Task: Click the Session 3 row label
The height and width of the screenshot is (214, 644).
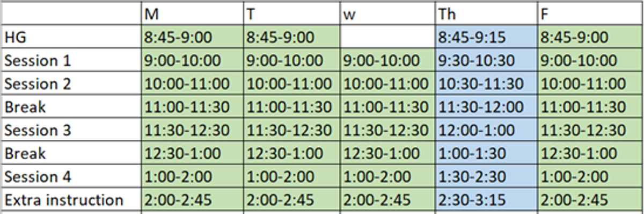Action: pyautogui.click(x=70, y=131)
